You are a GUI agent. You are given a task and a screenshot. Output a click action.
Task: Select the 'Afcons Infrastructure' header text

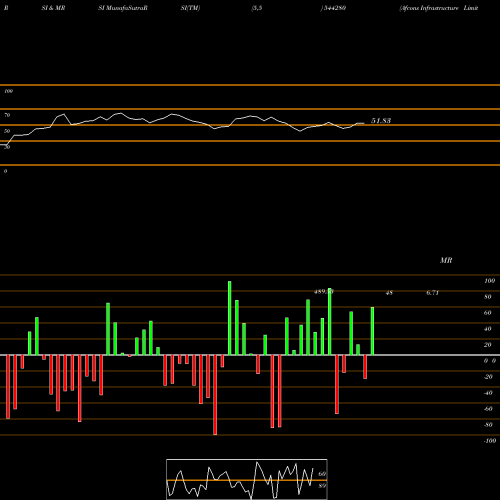429,8
